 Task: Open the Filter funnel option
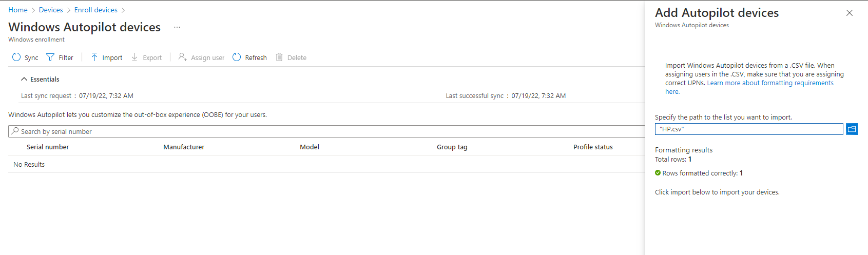[50, 57]
